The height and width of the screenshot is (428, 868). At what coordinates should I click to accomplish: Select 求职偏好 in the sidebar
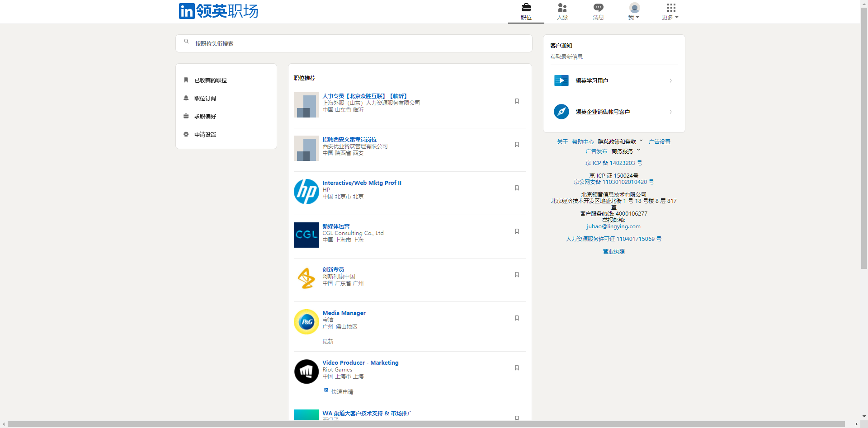[205, 117]
